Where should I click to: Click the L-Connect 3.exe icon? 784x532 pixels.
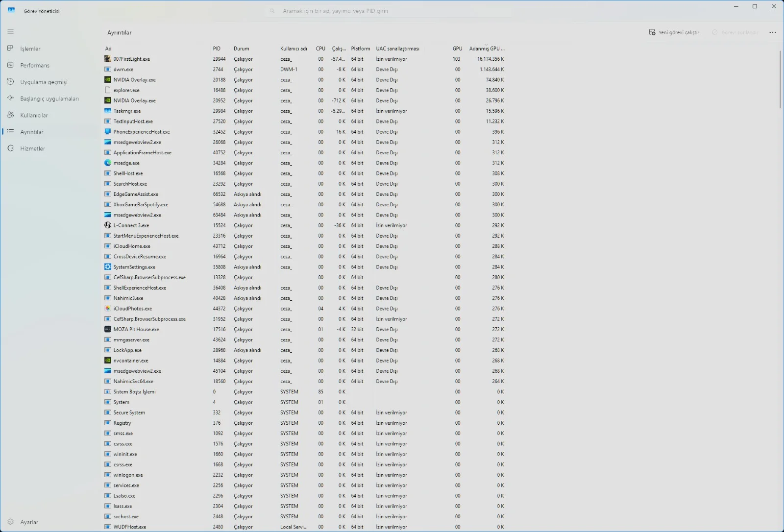coord(108,225)
